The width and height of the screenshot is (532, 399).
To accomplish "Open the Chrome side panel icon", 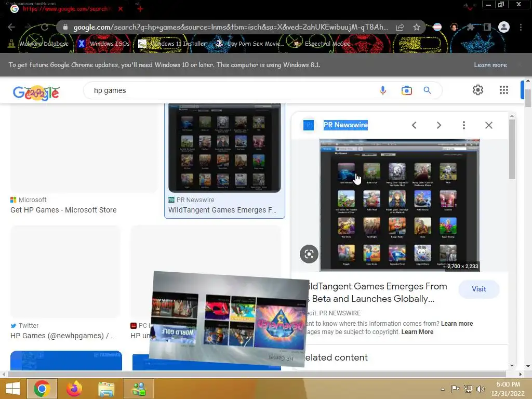I will tap(487, 27).
